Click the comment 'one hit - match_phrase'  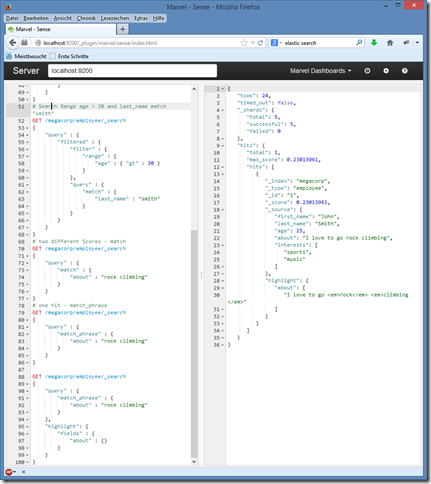point(70,305)
